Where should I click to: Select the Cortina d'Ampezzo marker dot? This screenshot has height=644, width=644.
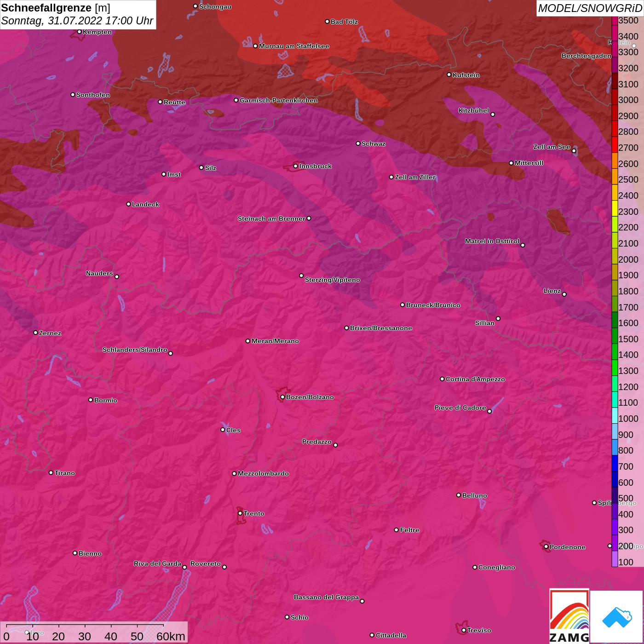coord(442,379)
